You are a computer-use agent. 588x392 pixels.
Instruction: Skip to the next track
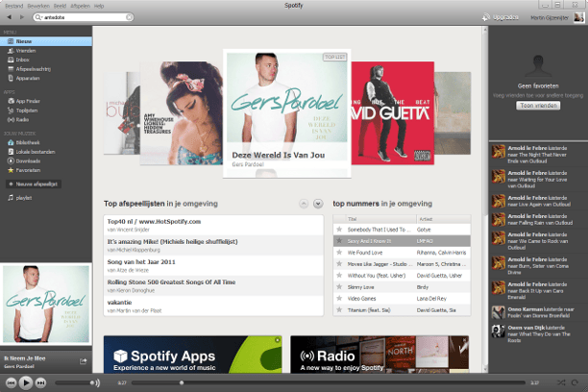click(x=40, y=382)
